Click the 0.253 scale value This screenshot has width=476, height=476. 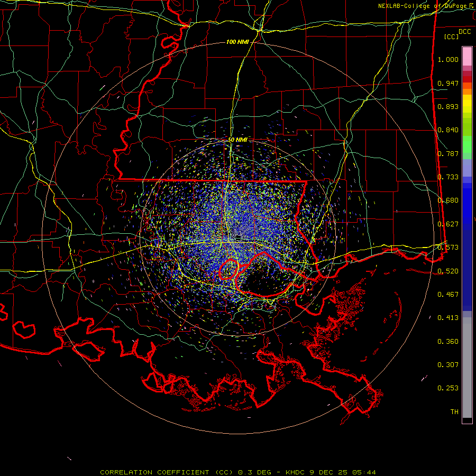(448, 388)
